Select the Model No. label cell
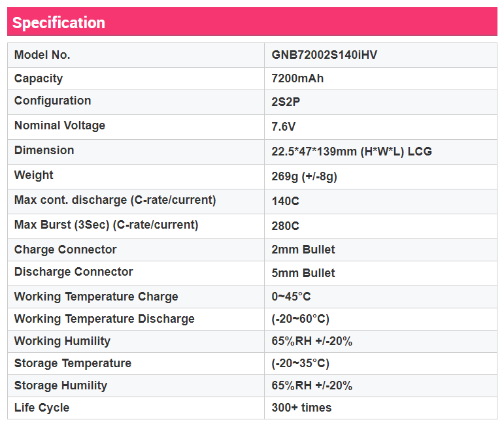Viewport: 504px width, 424px height. click(42, 55)
